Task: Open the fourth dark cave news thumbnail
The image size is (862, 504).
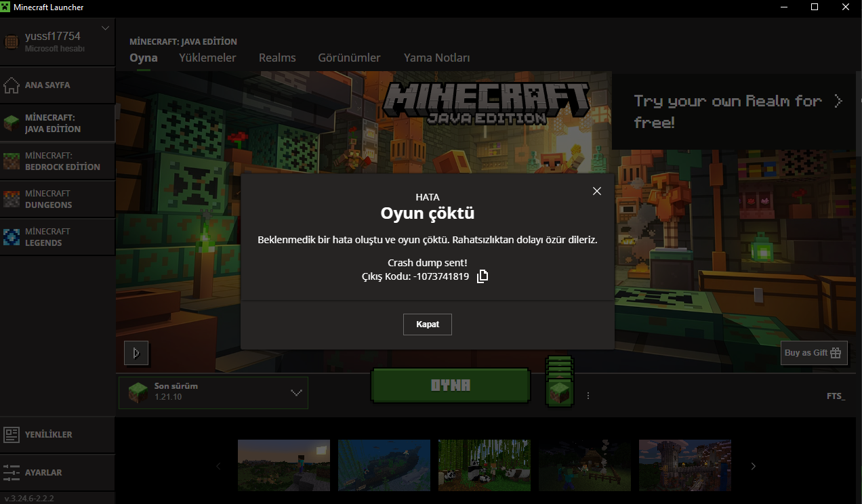Action: [585, 465]
